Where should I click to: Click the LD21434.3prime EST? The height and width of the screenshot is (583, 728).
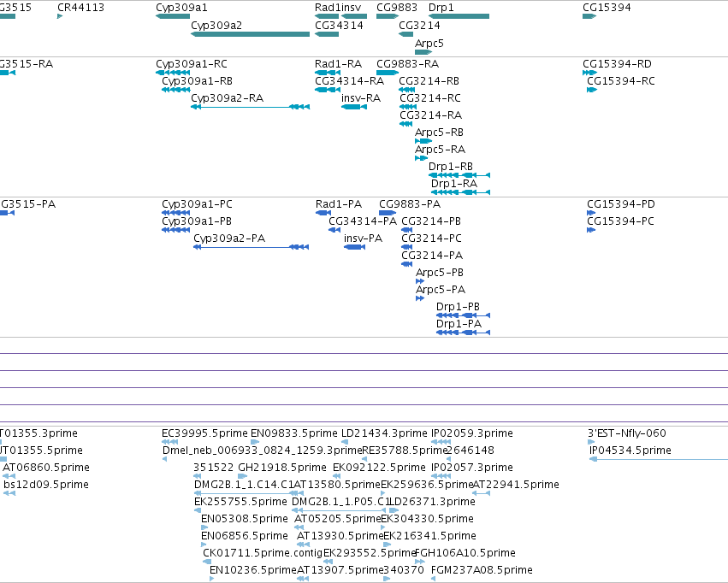345,442
